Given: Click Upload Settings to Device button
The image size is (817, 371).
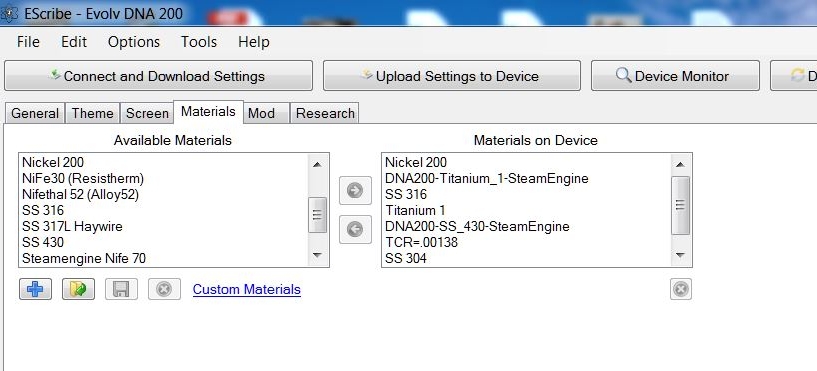Looking at the screenshot, I should [452, 76].
